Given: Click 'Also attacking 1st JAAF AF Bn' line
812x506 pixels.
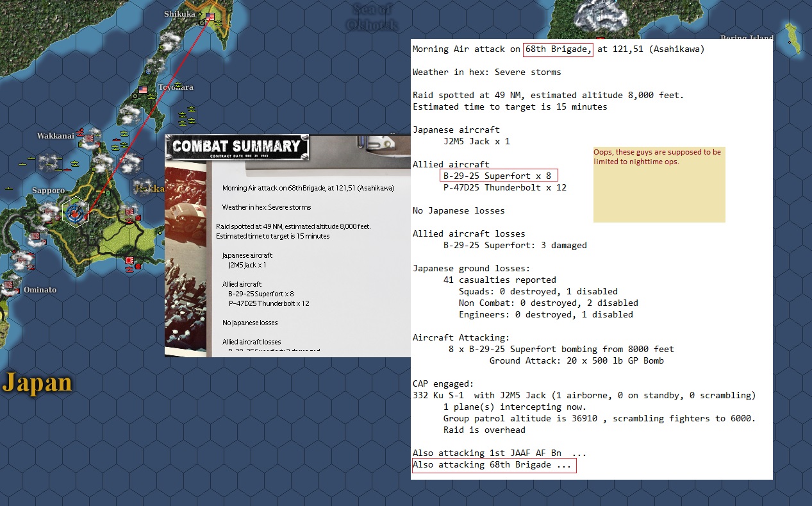Looking at the screenshot, I should click(500, 453).
